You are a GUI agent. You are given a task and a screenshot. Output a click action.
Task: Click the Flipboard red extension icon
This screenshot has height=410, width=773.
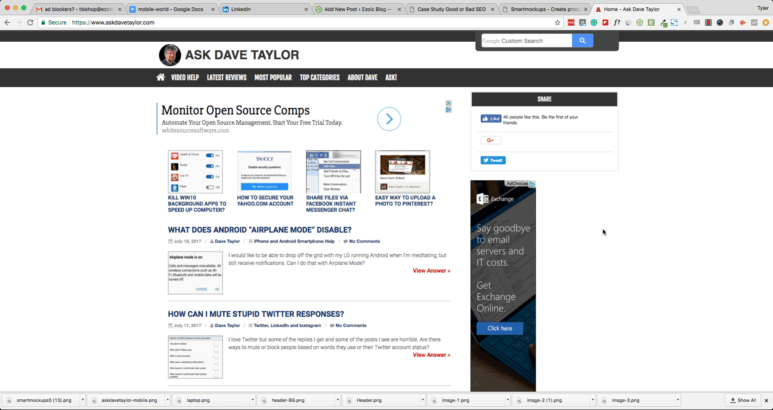pos(605,23)
